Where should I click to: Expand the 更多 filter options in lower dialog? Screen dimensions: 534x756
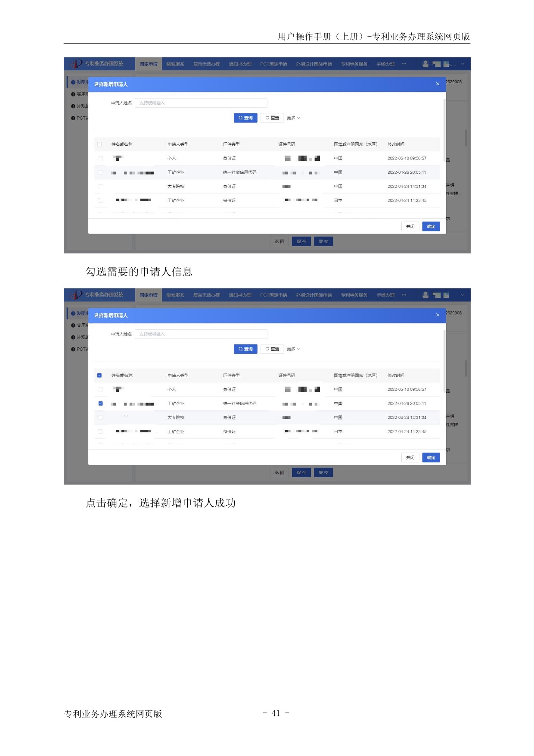coord(293,349)
